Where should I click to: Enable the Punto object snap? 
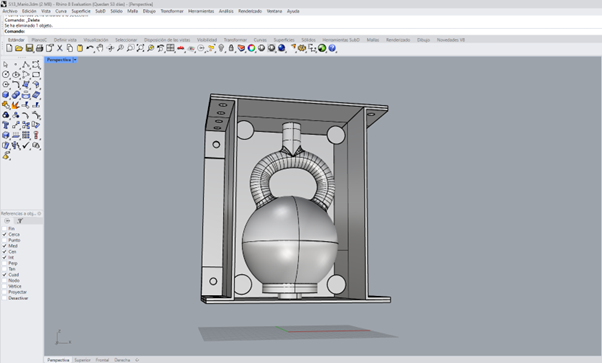coord(5,240)
